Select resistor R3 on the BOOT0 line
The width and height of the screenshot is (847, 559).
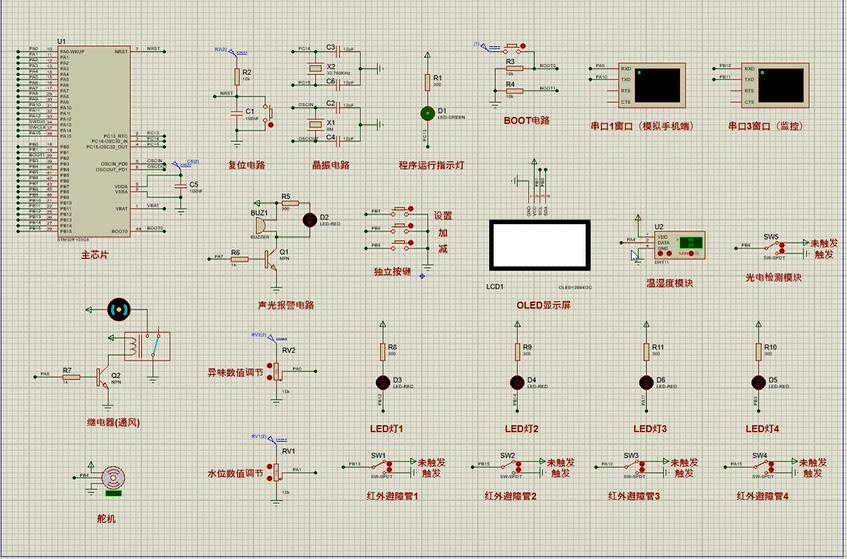point(514,69)
